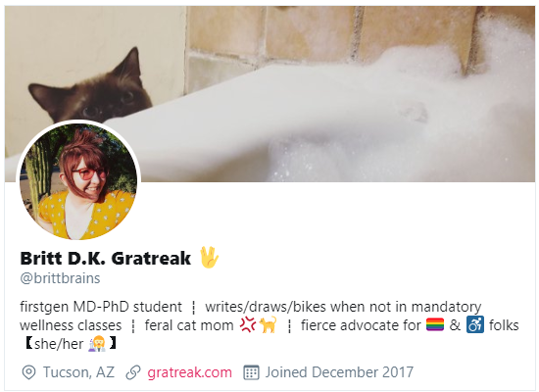539x392 pixels.
Task: Open the round profile photo
Action: [x=78, y=181]
